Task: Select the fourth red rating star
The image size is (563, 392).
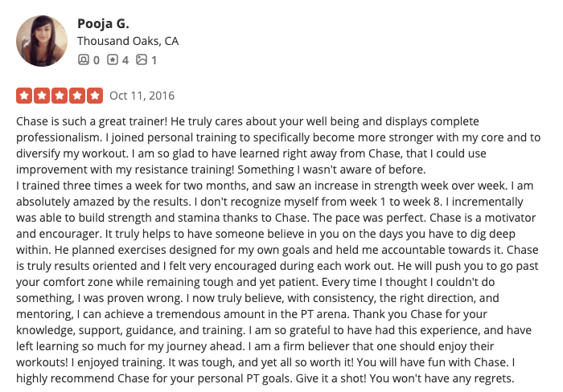Action: (x=77, y=96)
